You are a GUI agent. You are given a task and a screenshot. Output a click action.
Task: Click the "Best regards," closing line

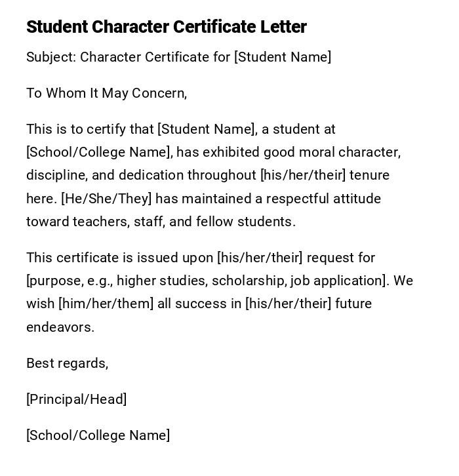pyautogui.click(x=67, y=363)
